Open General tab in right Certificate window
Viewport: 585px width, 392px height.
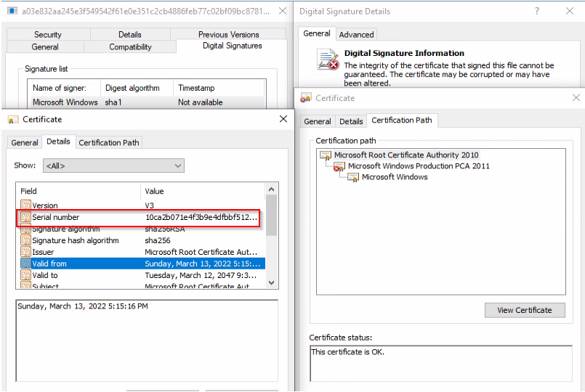318,121
